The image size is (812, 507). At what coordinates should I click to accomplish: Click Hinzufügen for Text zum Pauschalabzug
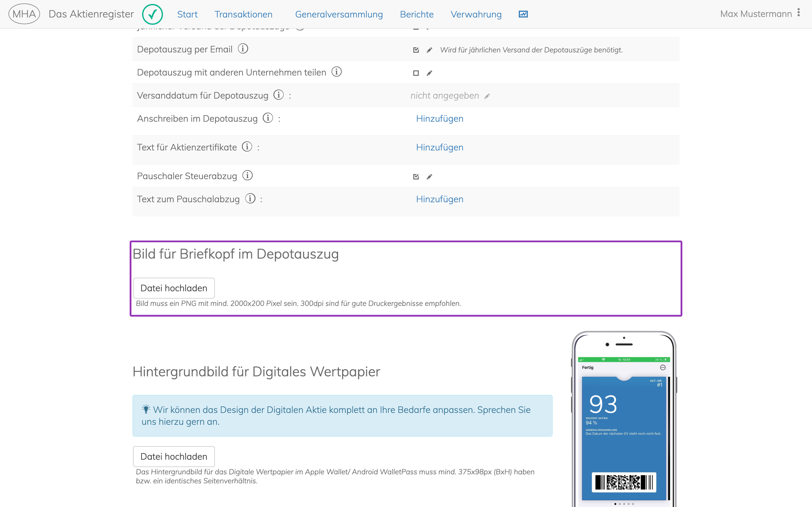point(439,199)
